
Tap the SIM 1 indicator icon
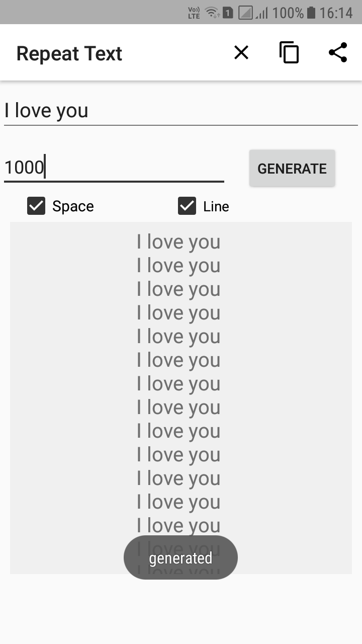228,13
